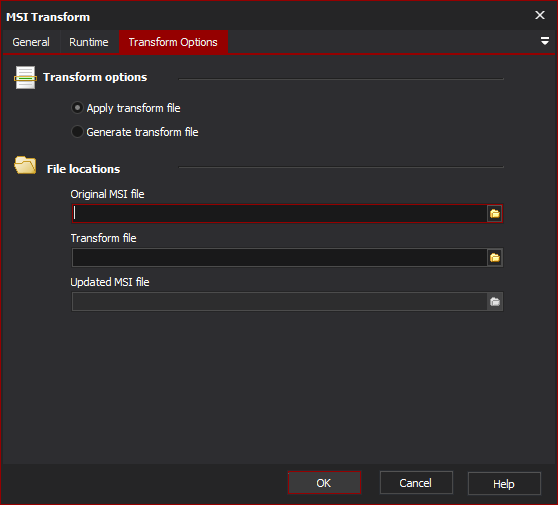Click the Transform options section icon
Viewport: 558px width, 505px height.
25,77
